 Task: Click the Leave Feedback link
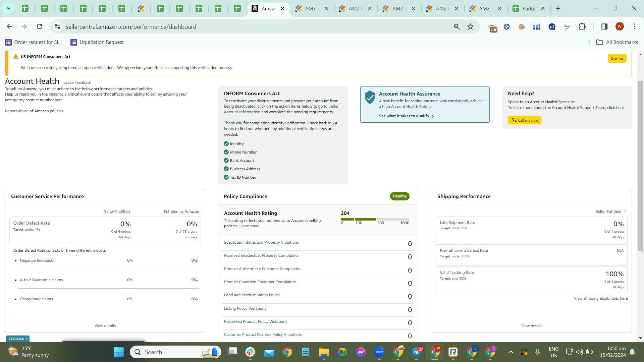tap(77, 82)
